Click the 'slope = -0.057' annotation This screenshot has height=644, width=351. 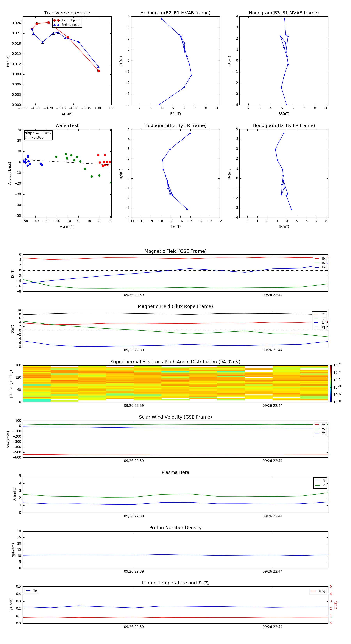click(38, 133)
